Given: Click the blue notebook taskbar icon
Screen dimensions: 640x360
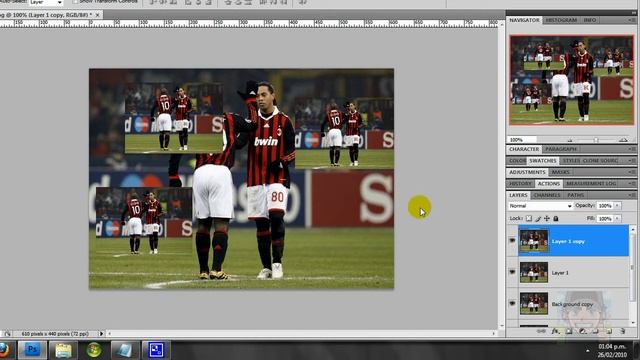Looking at the screenshot, I should [x=124, y=350].
